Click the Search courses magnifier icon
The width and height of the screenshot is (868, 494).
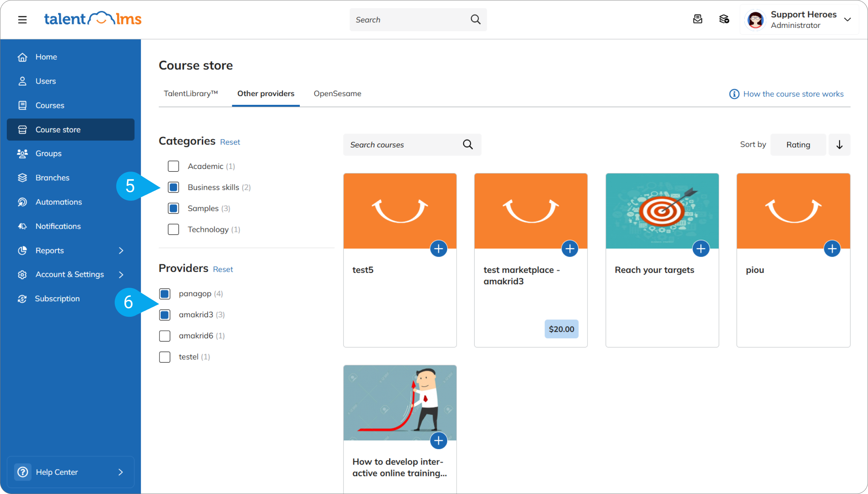click(x=468, y=144)
